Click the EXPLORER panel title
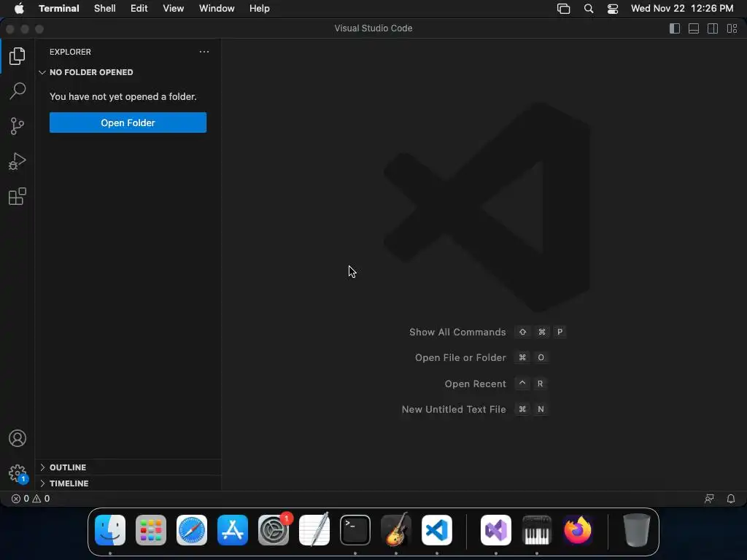The height and width of the screenshot is (560, 747). 70,52
